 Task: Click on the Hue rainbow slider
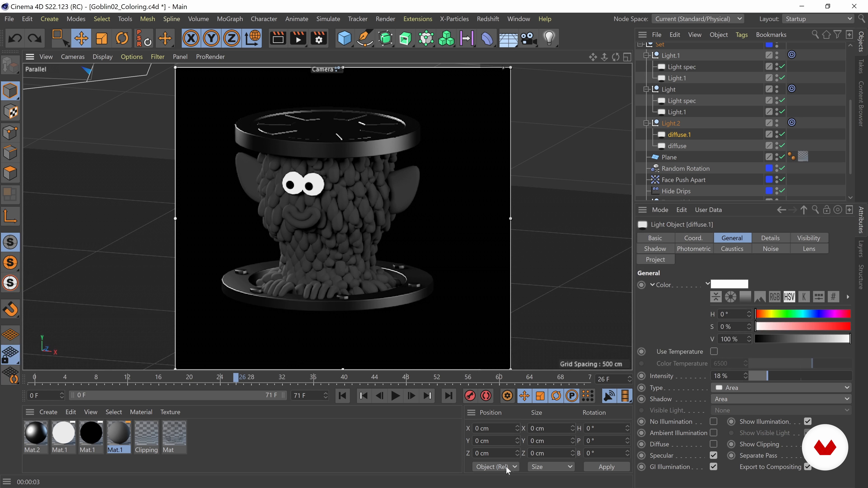click(x=803, y=314)
